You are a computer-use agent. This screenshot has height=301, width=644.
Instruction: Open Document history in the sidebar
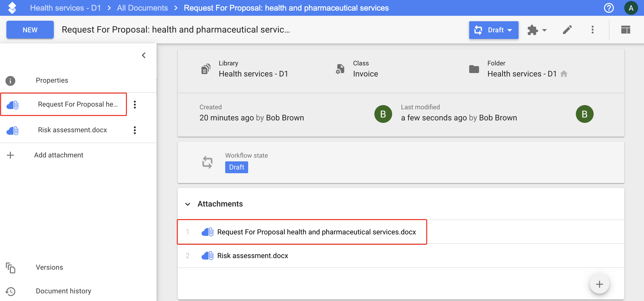[x=63, y=291]
